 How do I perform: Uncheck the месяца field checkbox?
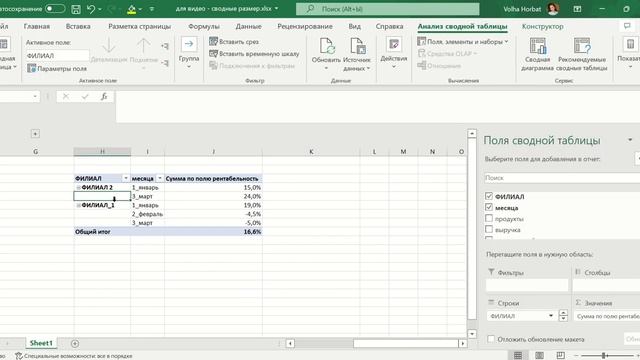click(489, 207)
